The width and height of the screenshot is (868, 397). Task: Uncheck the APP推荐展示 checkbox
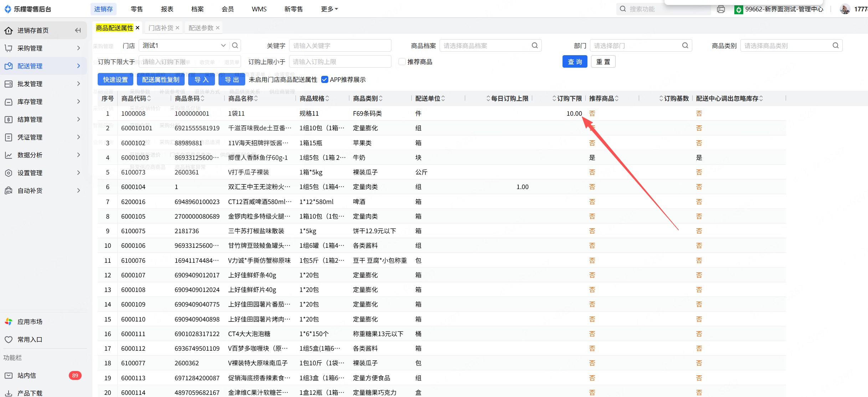coord(324,80)
